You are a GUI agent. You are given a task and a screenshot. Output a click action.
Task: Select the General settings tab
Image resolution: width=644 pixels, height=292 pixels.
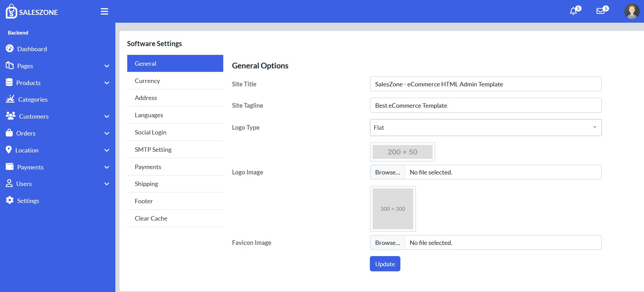coord(175,63)
